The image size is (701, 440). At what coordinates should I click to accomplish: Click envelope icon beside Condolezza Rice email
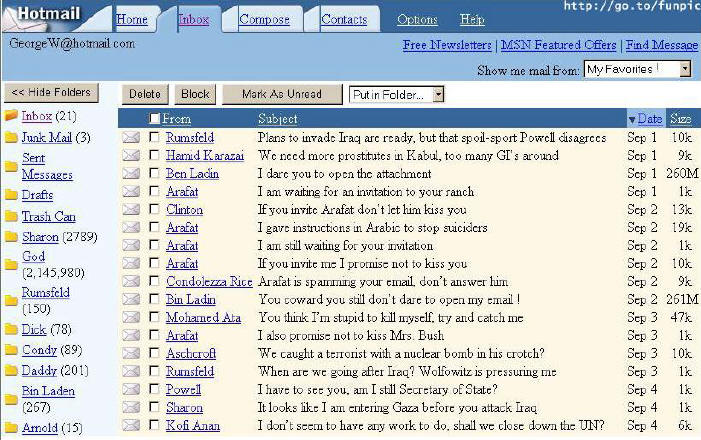click(x=131, y=281)
